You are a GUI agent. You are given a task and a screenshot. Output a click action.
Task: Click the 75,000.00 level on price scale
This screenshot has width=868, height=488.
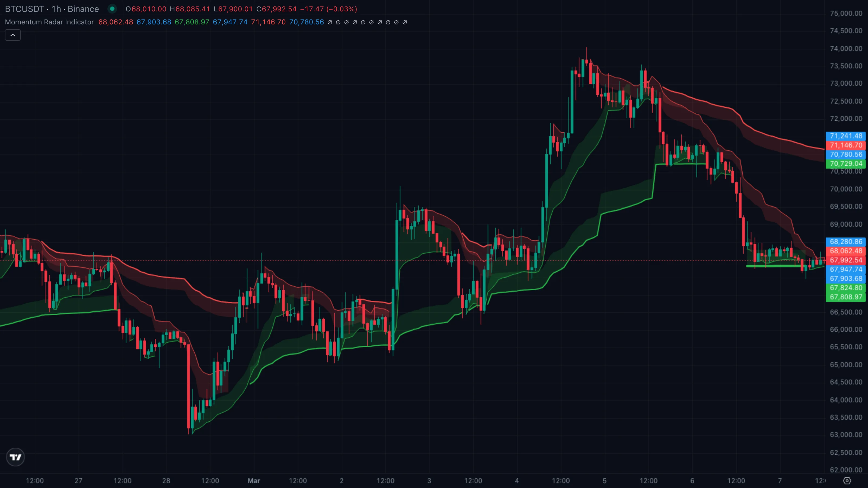click(x=846, y=14)
